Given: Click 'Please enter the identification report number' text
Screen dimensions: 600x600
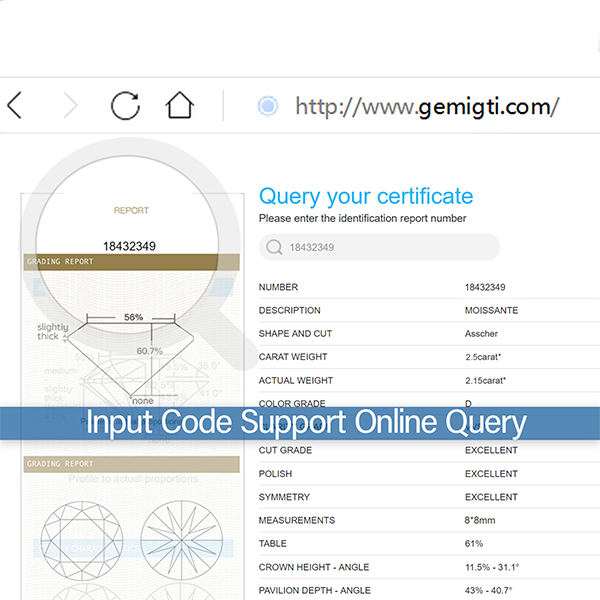Looking at the screenshot, I should (x=362, y=218).
